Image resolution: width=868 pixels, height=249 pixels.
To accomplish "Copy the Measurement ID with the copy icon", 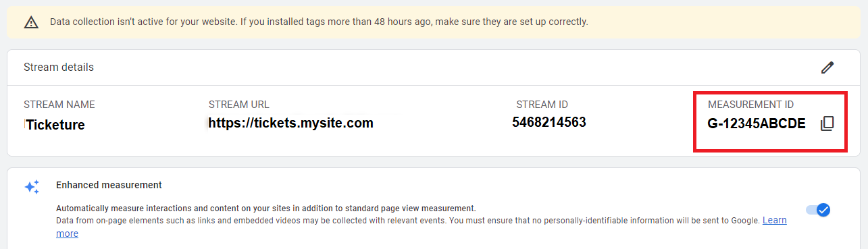I will (827, 123).
